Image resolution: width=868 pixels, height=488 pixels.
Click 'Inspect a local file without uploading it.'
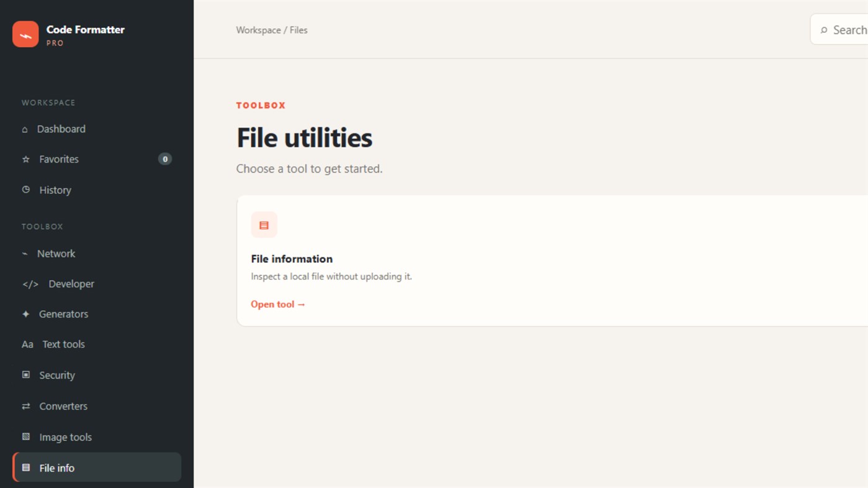point(331,277)
